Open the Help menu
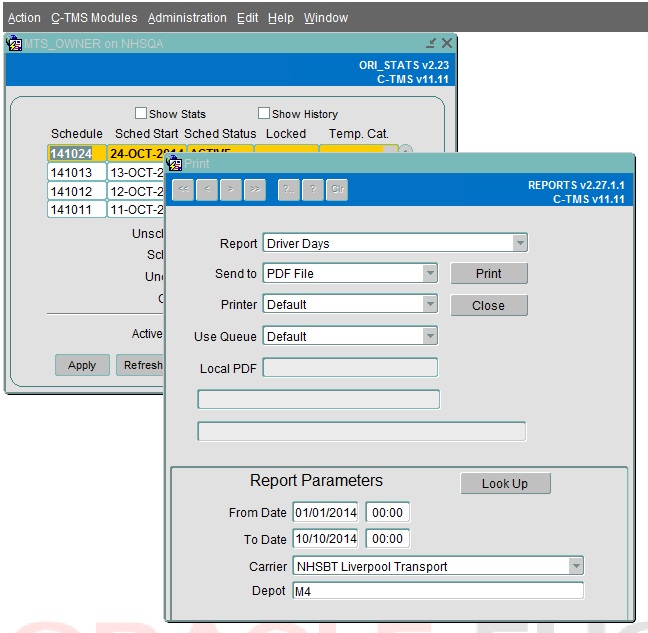 pyautogui.click(x=281, y=18)
